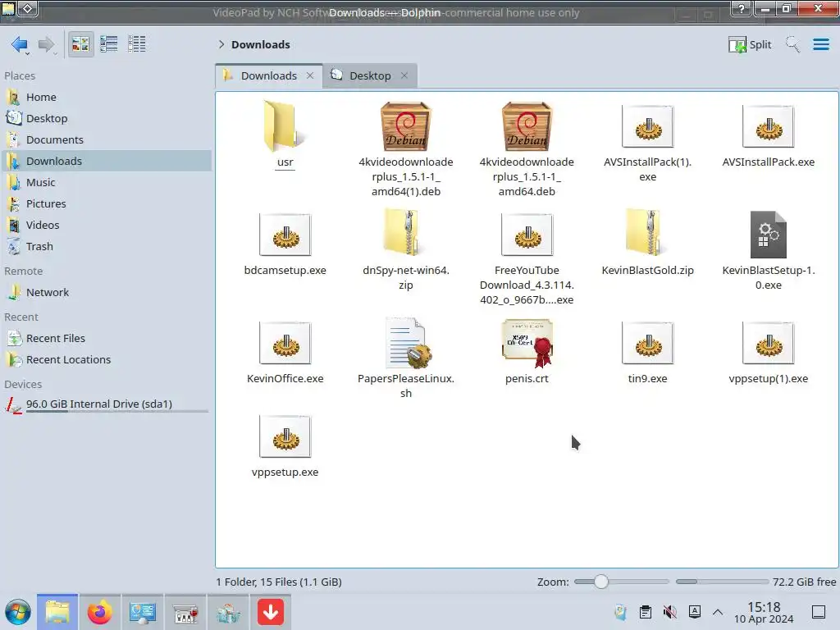Select AVSInstallPack(1).exe icon
Screen dimensions: 840x630
[647, 126]
